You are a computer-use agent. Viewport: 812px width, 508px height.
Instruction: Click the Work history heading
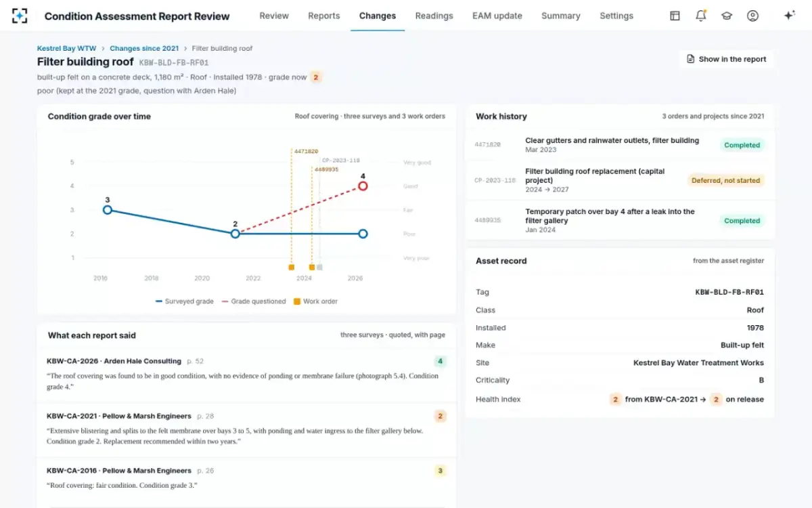point(501,117)
